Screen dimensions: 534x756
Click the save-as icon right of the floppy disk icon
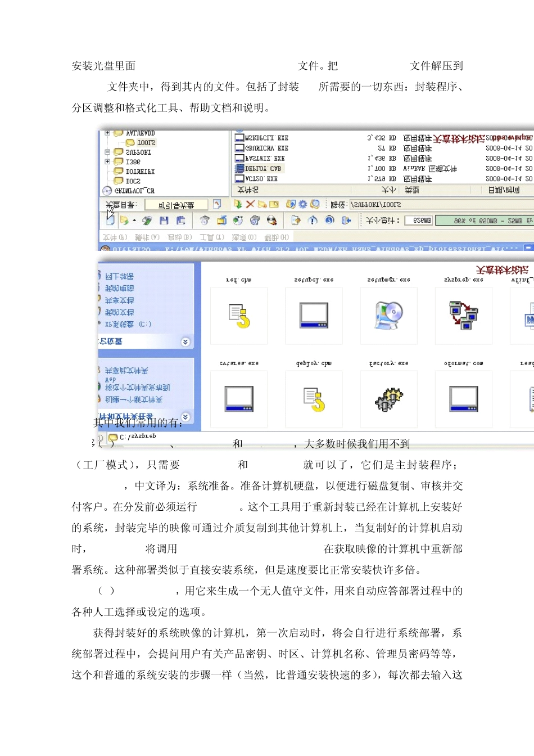point(180,220)
